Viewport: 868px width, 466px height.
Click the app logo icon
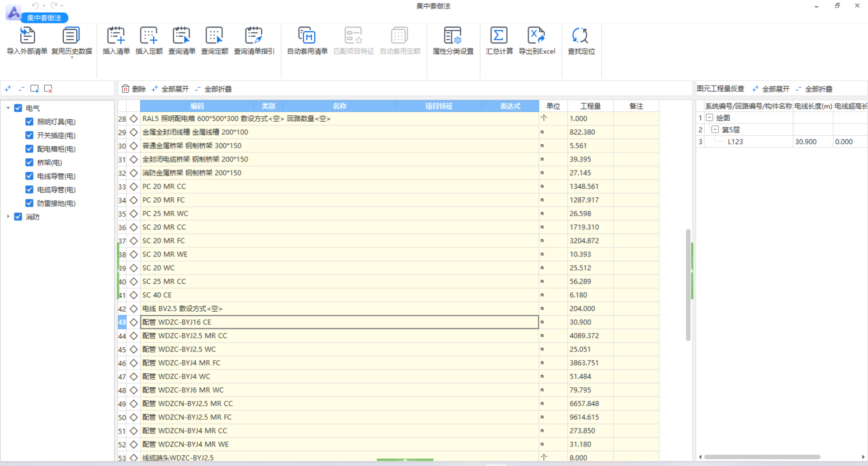pos(13,13)
